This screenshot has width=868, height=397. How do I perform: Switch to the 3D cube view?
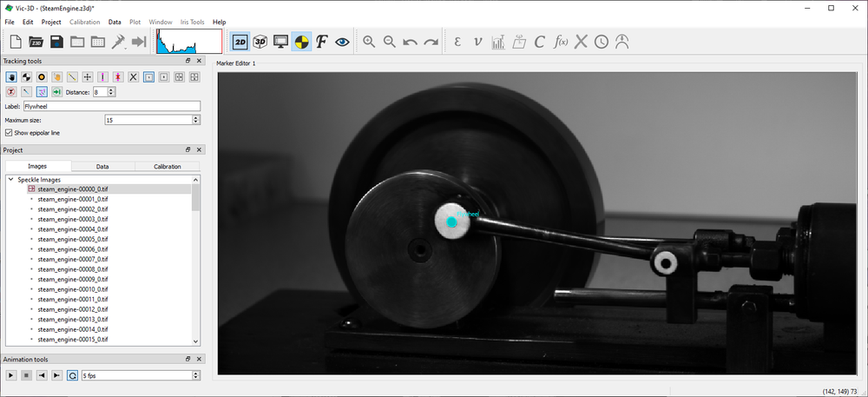point(260,42)
